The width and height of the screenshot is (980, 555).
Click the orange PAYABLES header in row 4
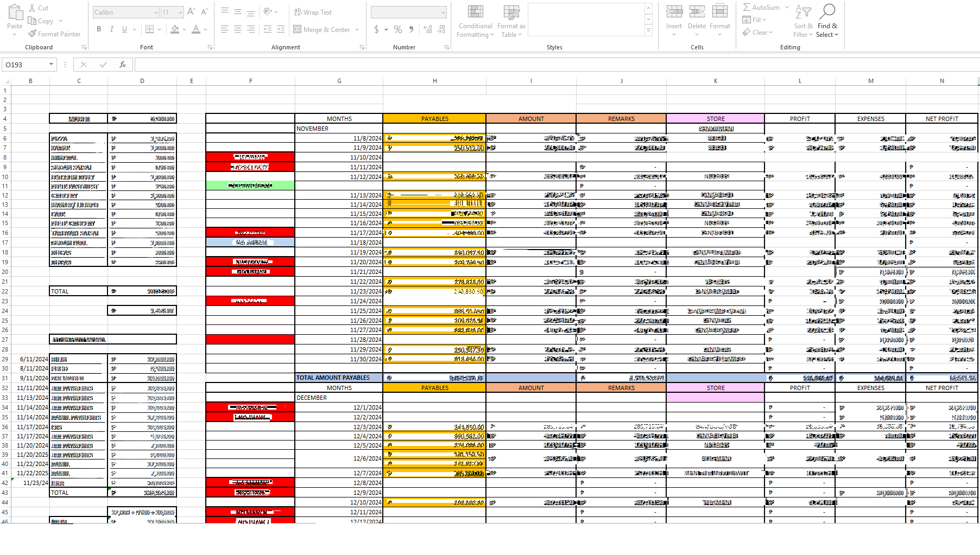pos(434,119)
